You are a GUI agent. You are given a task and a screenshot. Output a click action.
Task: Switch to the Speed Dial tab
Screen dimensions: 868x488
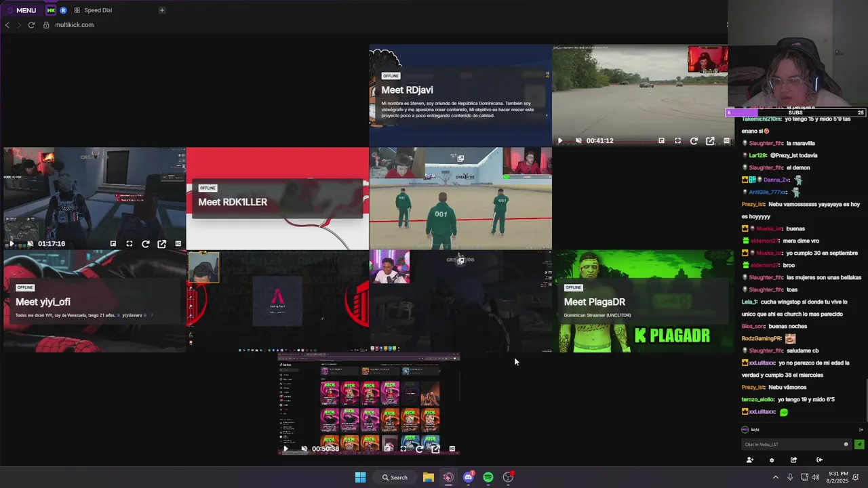(x=94, y=10)
